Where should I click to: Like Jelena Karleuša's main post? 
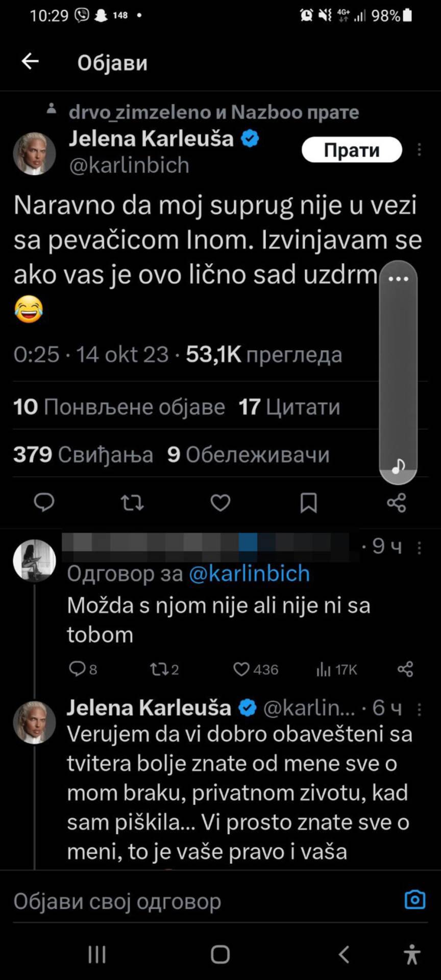219,503
